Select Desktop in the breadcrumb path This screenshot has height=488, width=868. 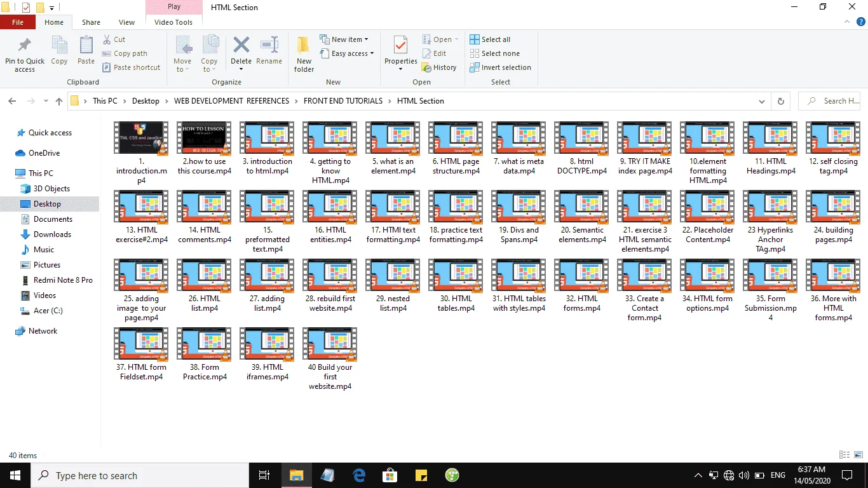point(146,101)
